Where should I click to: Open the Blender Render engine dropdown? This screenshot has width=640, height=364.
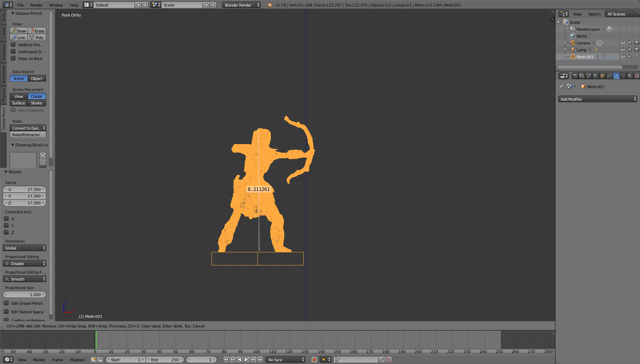[241, 5]
